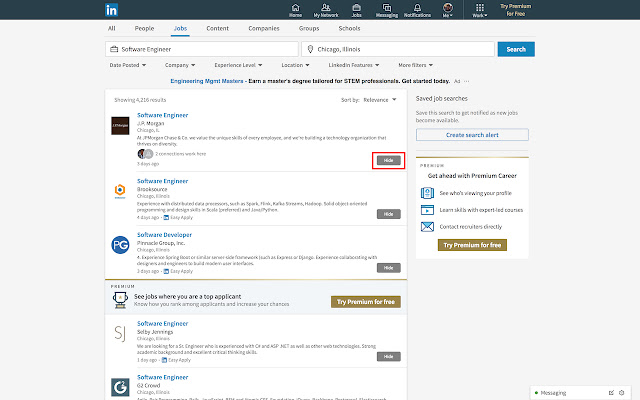
Task: Expand the Location filter dropdown
Action: [296, 65]
